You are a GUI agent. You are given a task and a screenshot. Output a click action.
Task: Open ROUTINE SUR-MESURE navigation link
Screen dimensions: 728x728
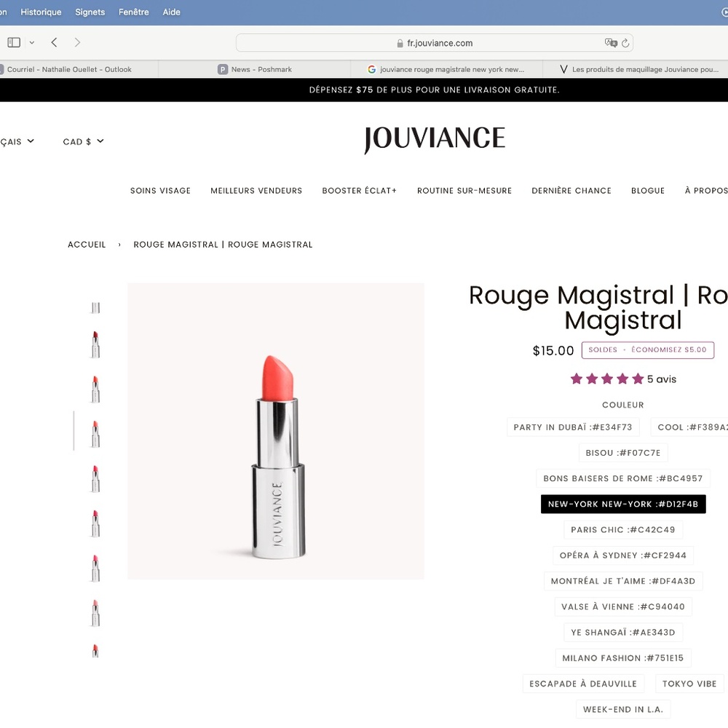point(464,191)
